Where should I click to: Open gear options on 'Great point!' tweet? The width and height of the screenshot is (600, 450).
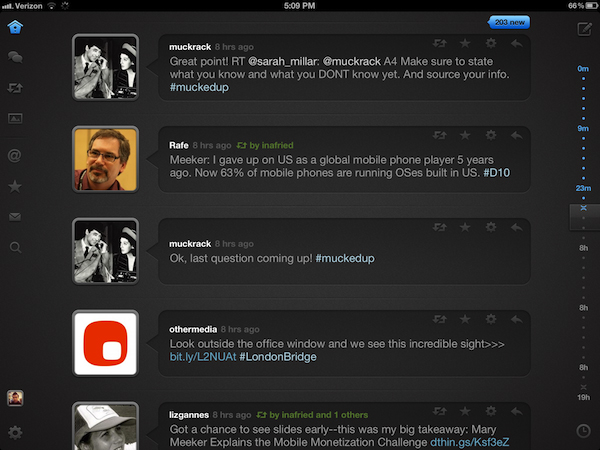(491, 43)
